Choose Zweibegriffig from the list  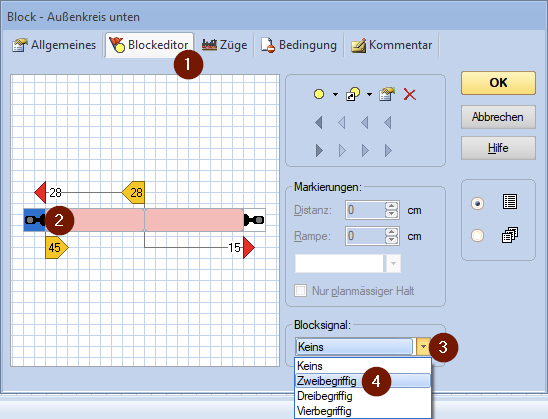(363, 381)
